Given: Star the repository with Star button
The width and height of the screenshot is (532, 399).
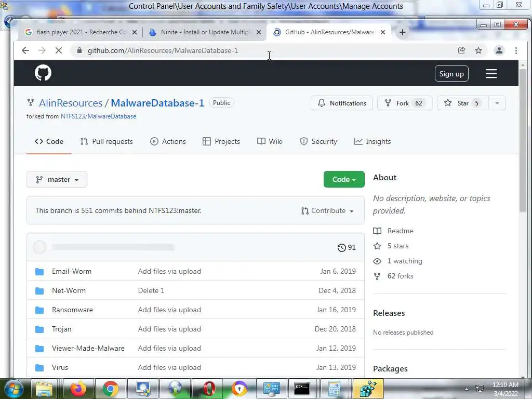Looking at the screenshot, I should pos(463,103).
